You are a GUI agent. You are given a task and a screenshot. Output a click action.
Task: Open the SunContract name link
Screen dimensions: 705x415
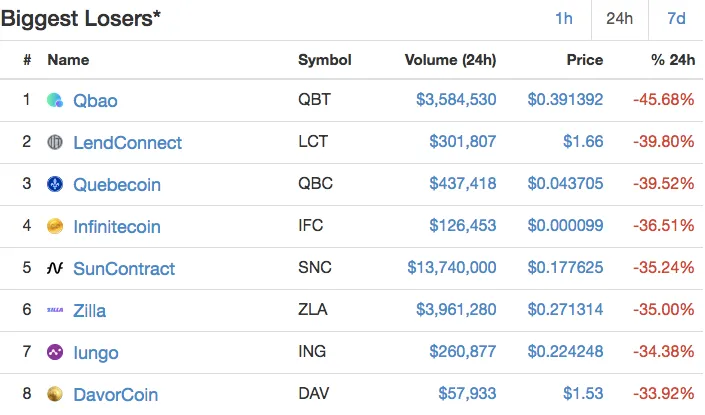[x=124, y=268]
